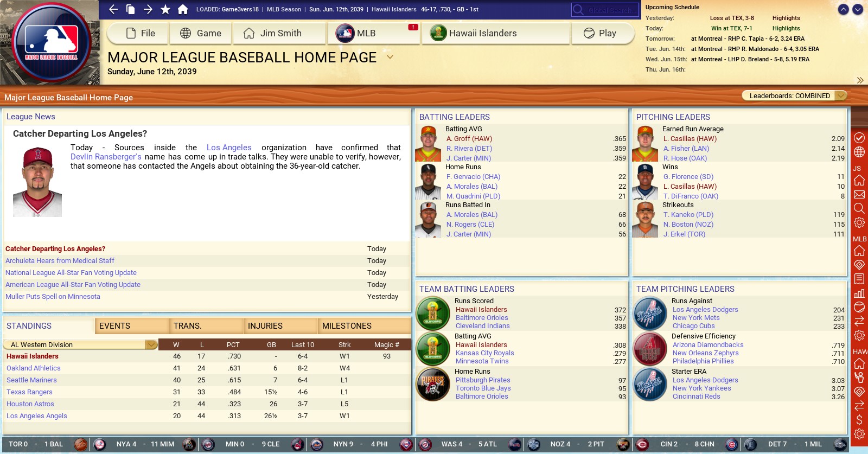
Task: Click the home icon in top navigation bar
Action: point(183,9)
